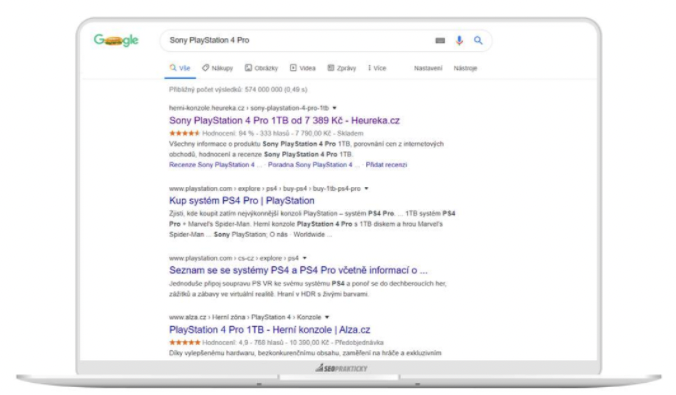The image size is (676, 395).
Task: Switch to the Obrázky tab
Action: (261, 68)
